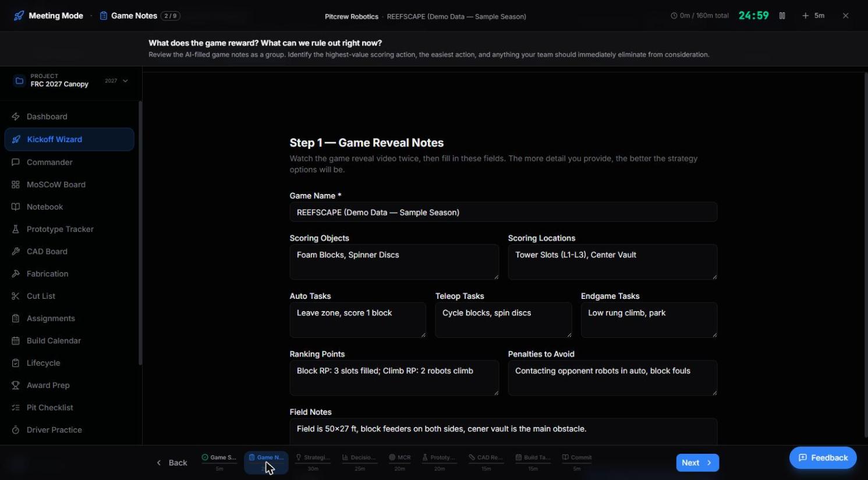Go to MoSCoW Board
The height and width of the screenshot is (480, 868).
[x=69, y=185]
